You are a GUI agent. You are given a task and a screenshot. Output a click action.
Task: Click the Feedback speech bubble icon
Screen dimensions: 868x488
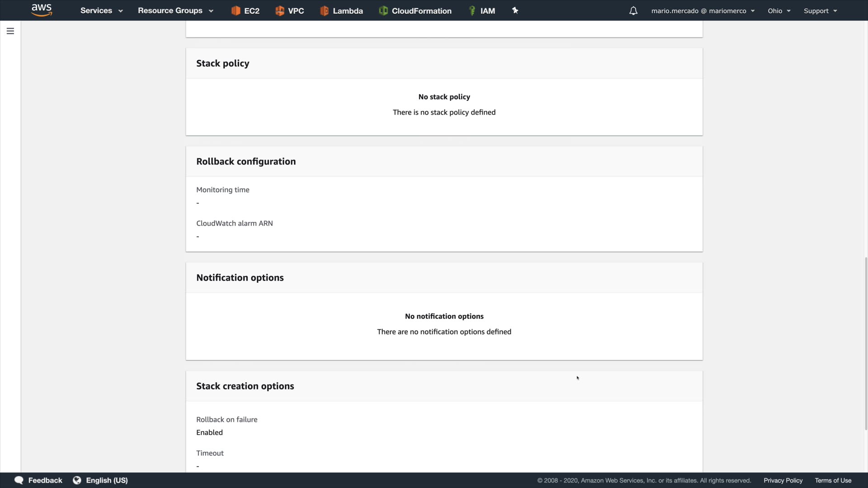coord(19,480)
